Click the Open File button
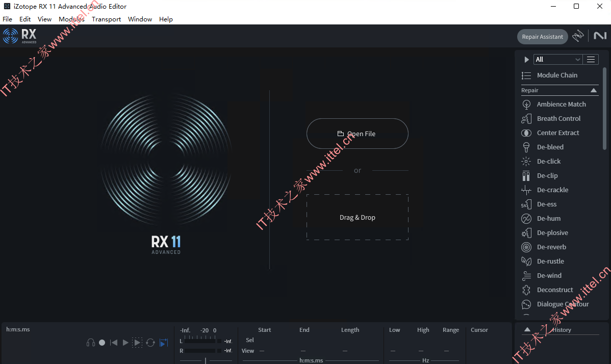Screen dimensions: 611x364 [x=358, y=134]
